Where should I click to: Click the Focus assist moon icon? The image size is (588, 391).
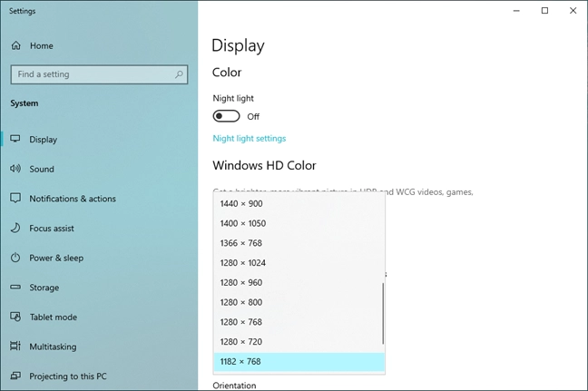pyautogui.click(x=15, y=228)
